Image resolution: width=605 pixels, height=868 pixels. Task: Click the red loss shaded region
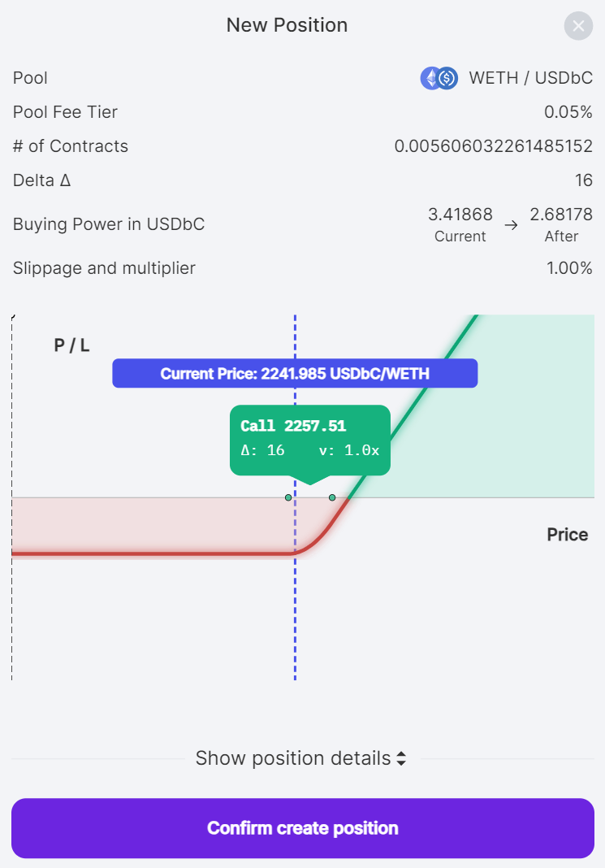(x=146, y=524)
